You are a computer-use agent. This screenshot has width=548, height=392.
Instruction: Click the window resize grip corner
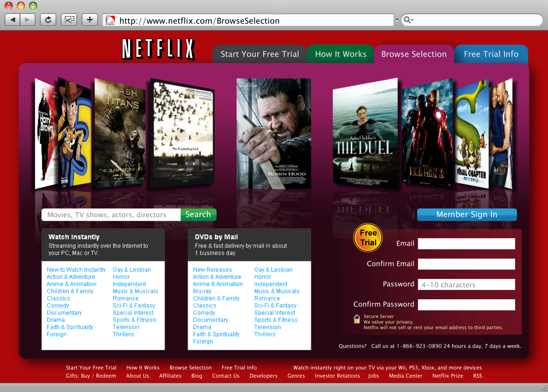pos(544,388)
